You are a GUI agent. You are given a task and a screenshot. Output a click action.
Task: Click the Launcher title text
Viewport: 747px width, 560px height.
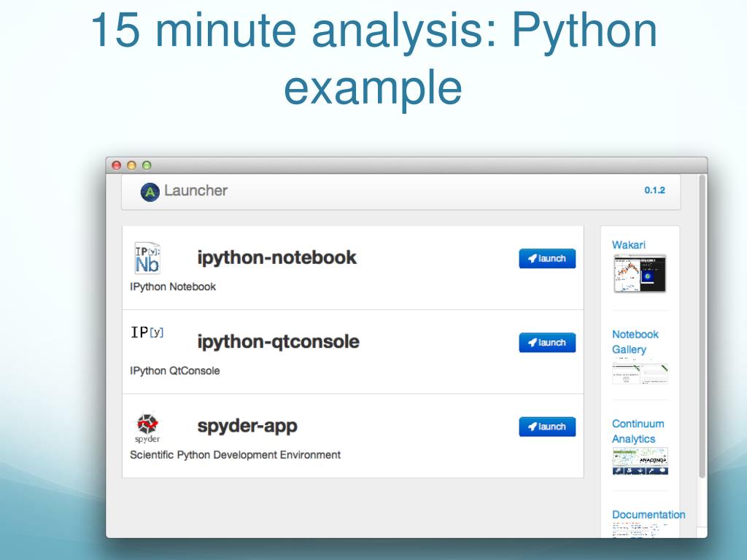coord(196,190)
